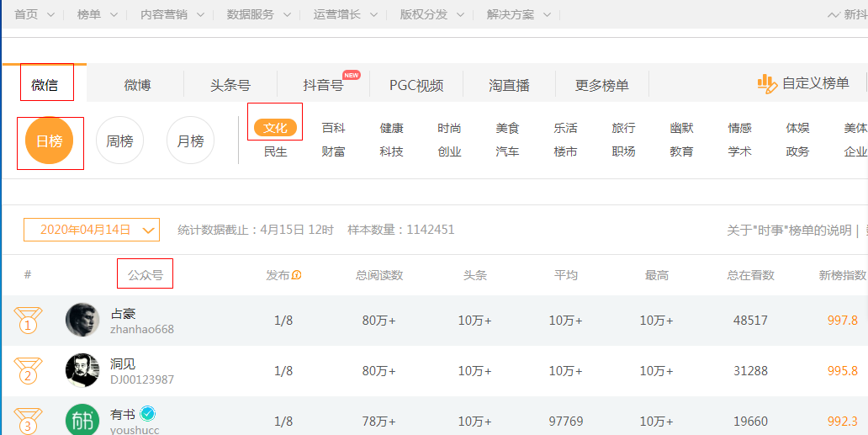Switch to the 微信 tab

pyautogui.click(x=45, y=85)
